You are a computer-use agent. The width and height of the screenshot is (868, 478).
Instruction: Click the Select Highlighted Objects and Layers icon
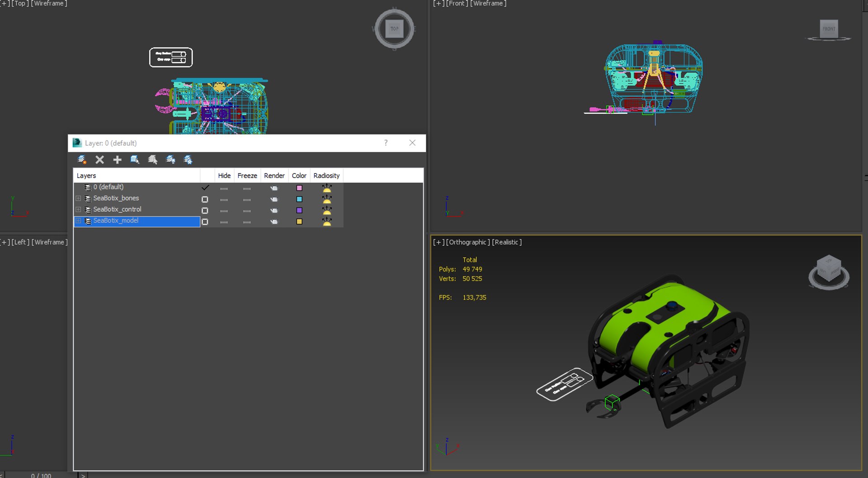tap(135, 159)
